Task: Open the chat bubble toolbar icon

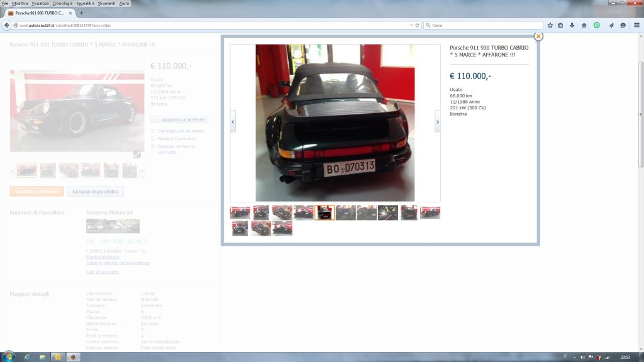Action: click(623, 25)
